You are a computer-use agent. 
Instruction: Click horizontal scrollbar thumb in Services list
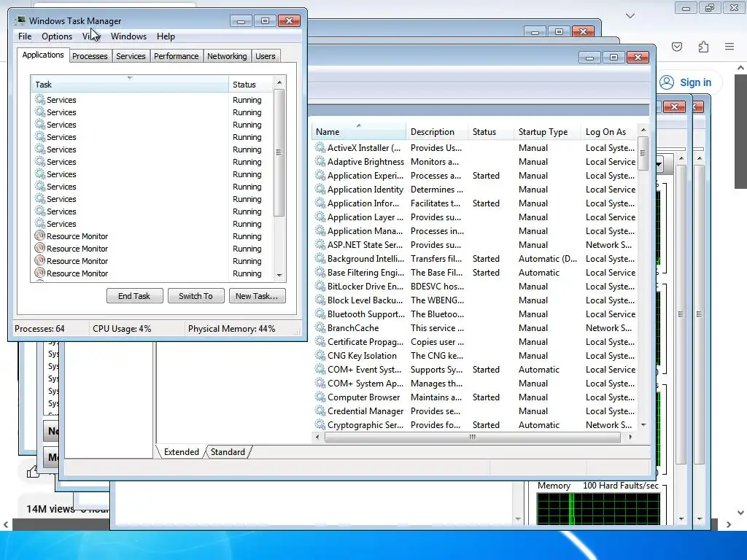[x=472, y=437]
